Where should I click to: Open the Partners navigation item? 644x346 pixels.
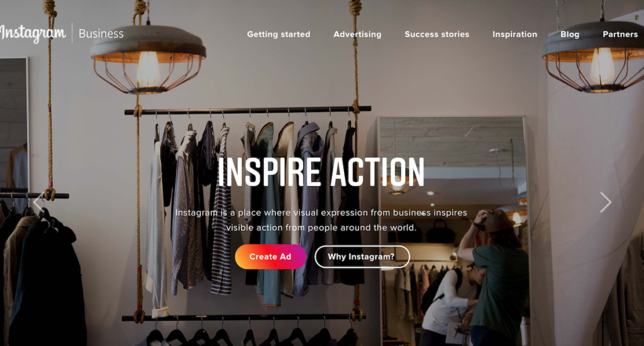pos(620,35)
